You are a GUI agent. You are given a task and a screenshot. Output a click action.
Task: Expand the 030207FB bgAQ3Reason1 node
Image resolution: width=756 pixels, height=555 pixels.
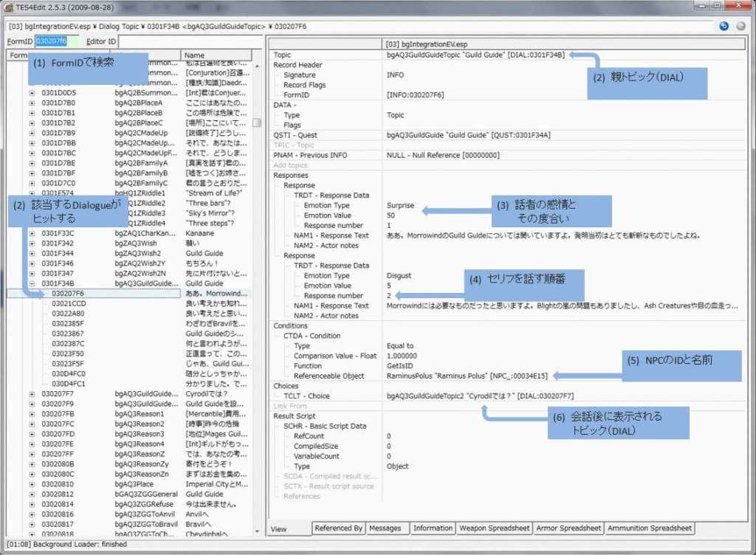(x=32, y=414)
